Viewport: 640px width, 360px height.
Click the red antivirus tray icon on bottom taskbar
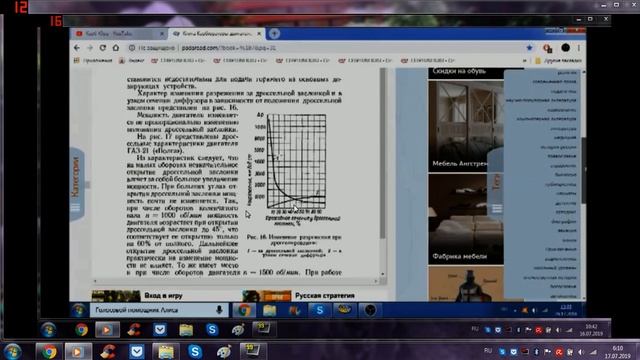click(559, 352)
